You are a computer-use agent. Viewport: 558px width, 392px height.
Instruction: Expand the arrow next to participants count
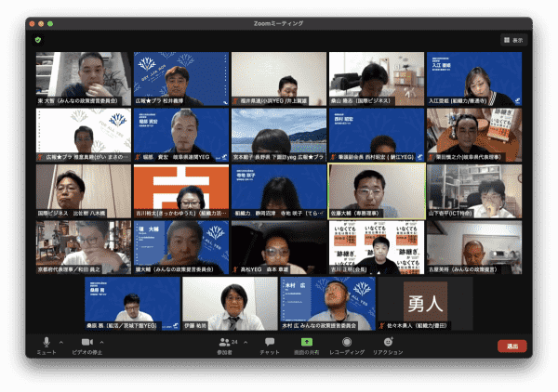[246, 342]
